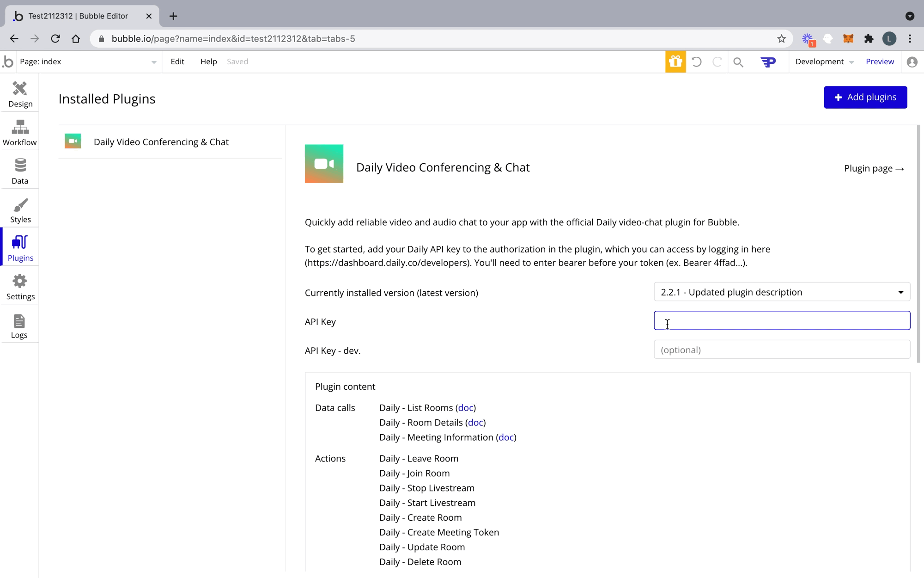The width and height of the screenshot is (924, 578).
Task: Open the extensions puzzle piece menu
Action: [869, 39]
